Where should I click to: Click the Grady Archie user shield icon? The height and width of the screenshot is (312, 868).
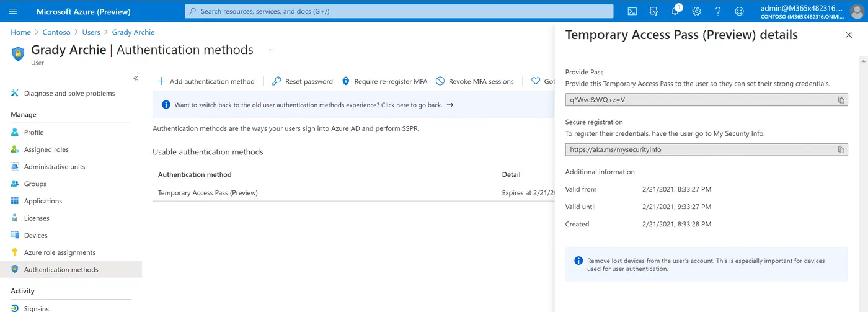(18, 54)
